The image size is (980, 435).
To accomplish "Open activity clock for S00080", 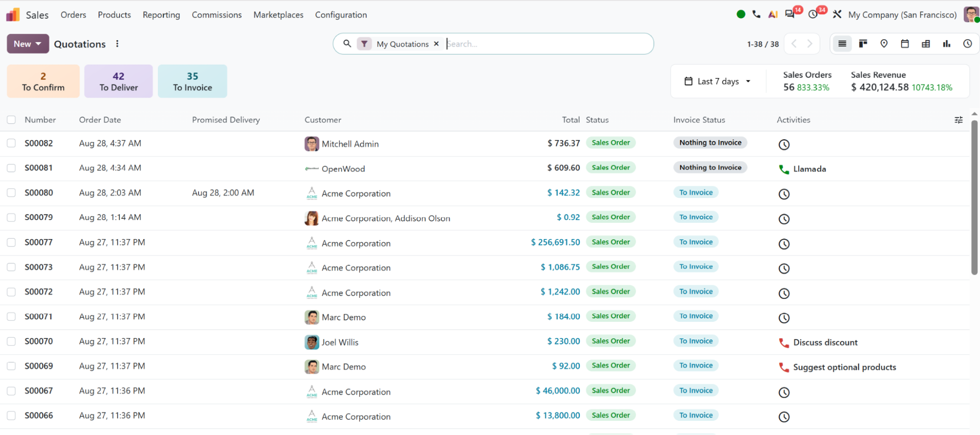I will [784, 194].
